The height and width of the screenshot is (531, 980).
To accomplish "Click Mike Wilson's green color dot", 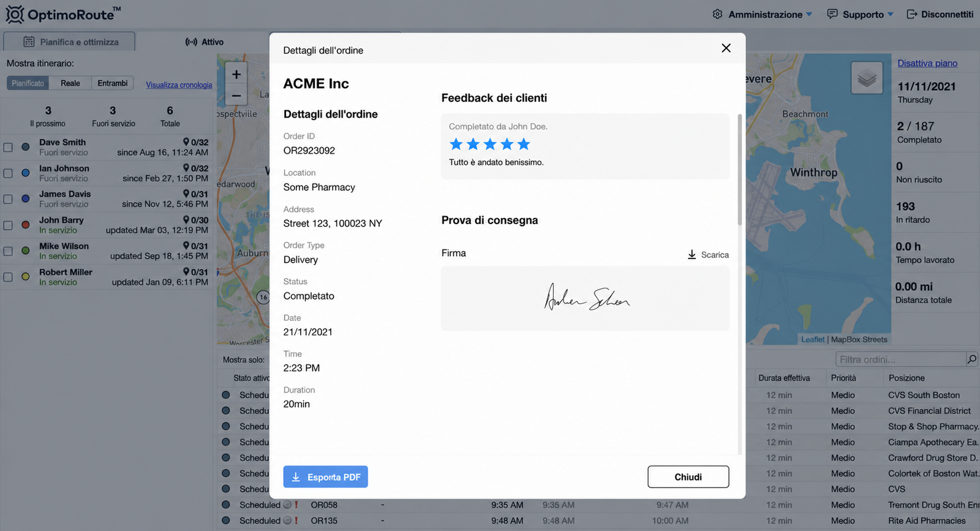I will [26, 250].
